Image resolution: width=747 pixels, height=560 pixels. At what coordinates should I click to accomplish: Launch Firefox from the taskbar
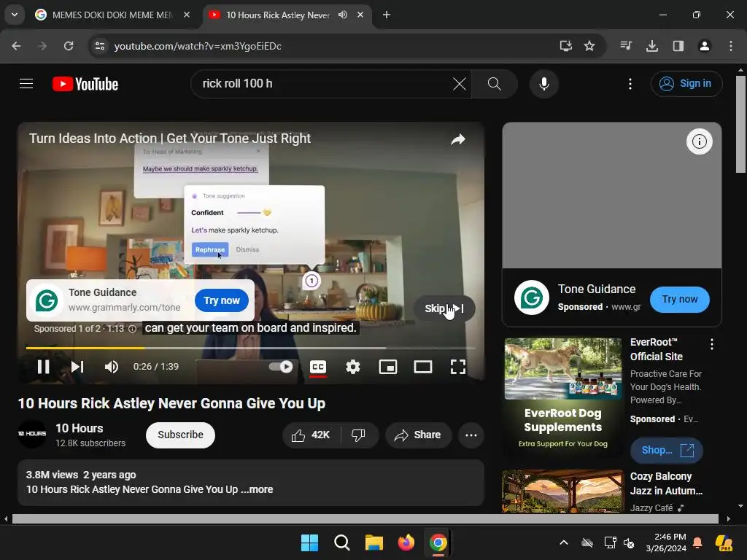(406, 542)
